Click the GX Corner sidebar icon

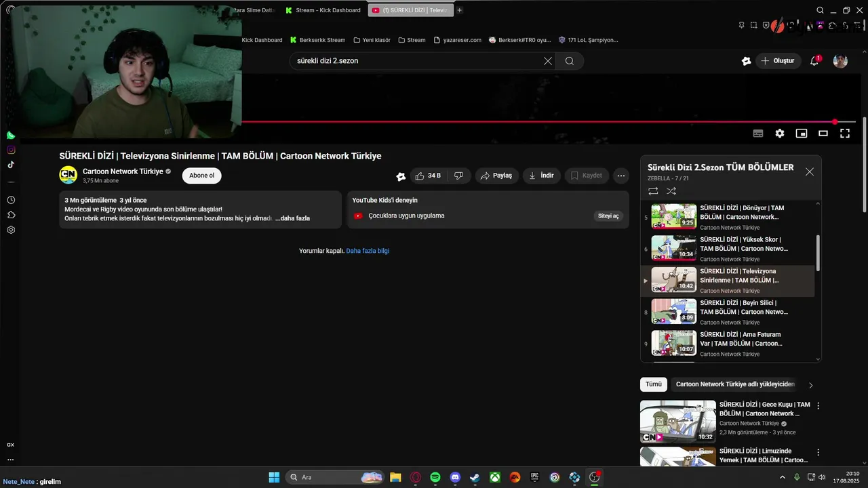[11, 445]
